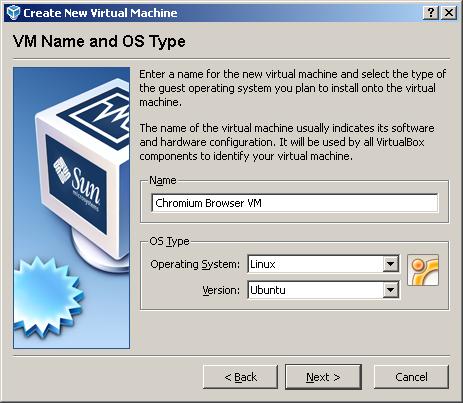Screen dimensions: 463x403
Task: Close the Create New Virtual Machine dialog
Action: pos(449,13)
